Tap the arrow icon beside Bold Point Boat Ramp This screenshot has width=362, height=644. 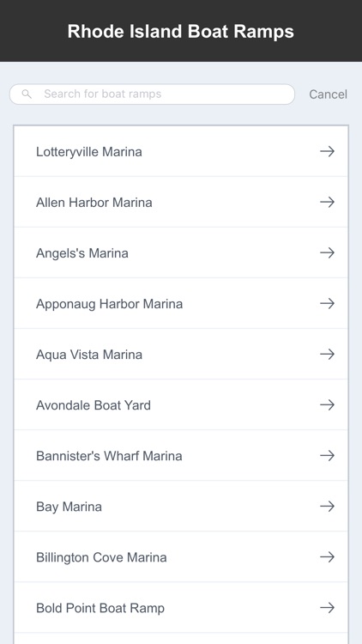click(327, 607)
